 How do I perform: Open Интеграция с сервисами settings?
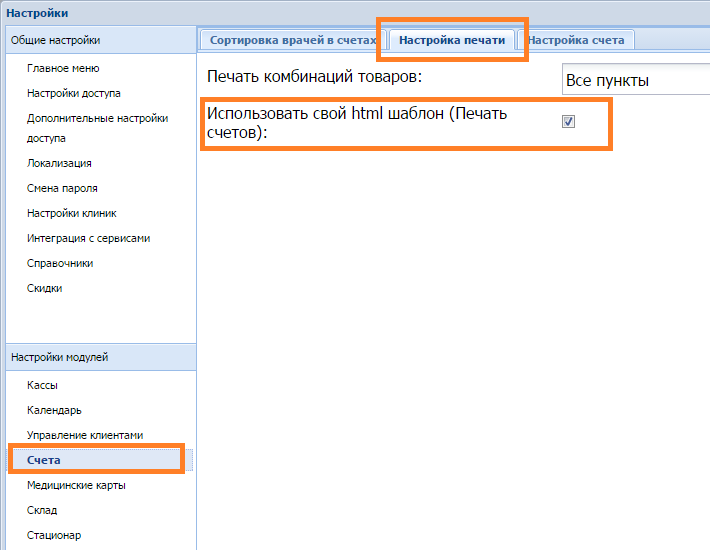[89, 238]
